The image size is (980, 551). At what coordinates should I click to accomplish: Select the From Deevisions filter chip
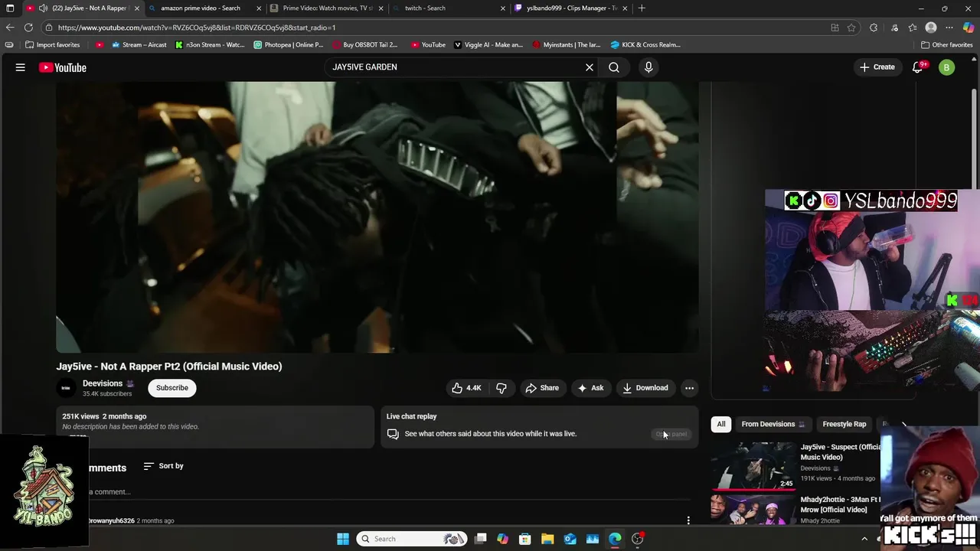point(773,424)
